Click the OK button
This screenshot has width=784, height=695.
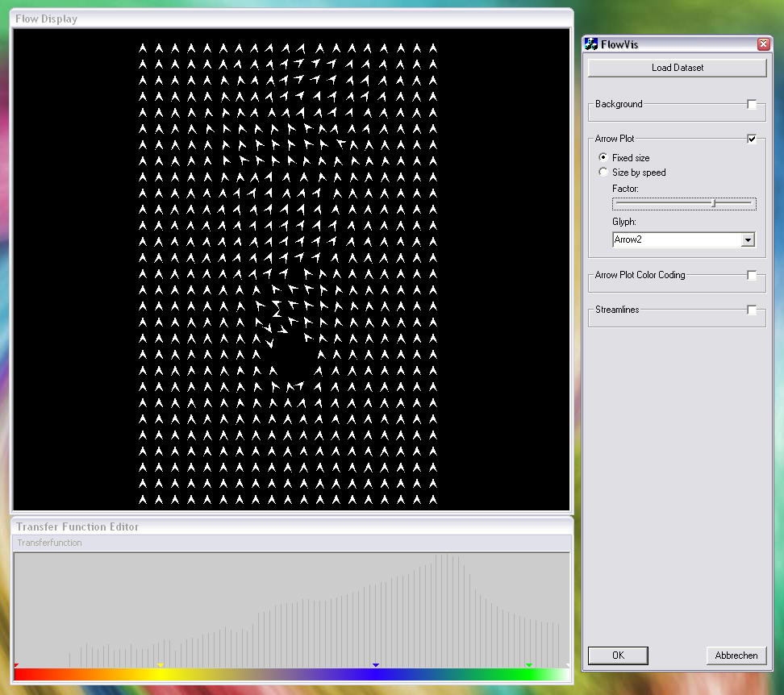click(618, 655)
